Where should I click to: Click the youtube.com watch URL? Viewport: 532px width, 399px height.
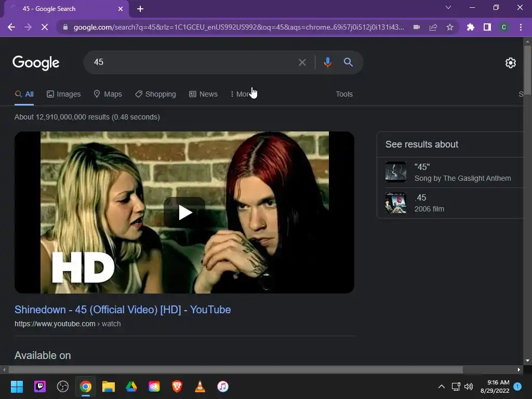tap(68, 324)
